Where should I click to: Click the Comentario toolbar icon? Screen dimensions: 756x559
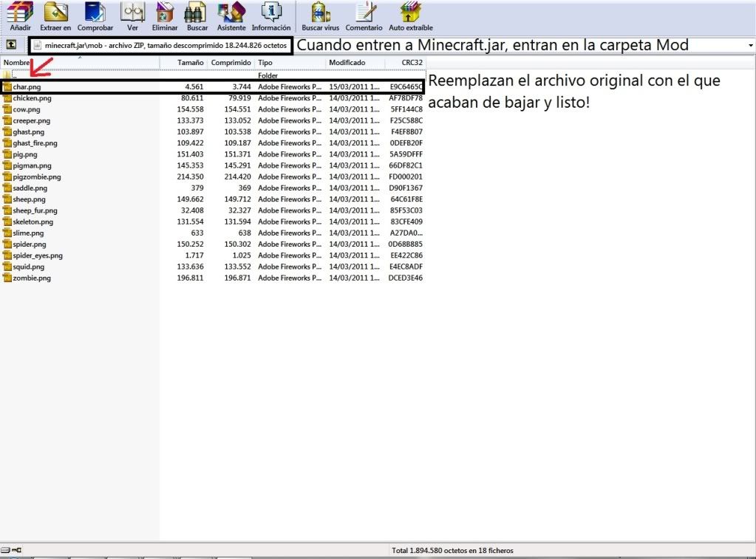point(364,16)
